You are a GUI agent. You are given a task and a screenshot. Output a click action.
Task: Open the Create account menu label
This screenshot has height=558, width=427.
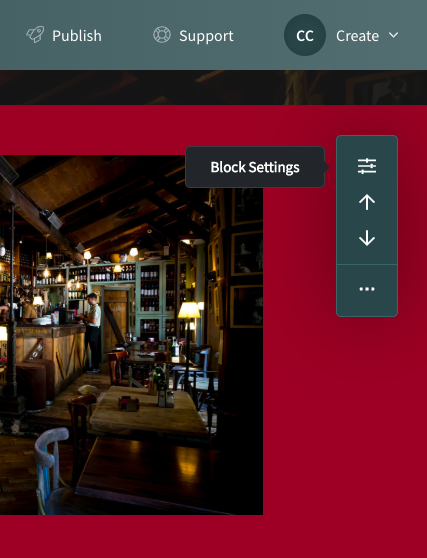click(357, 36)
